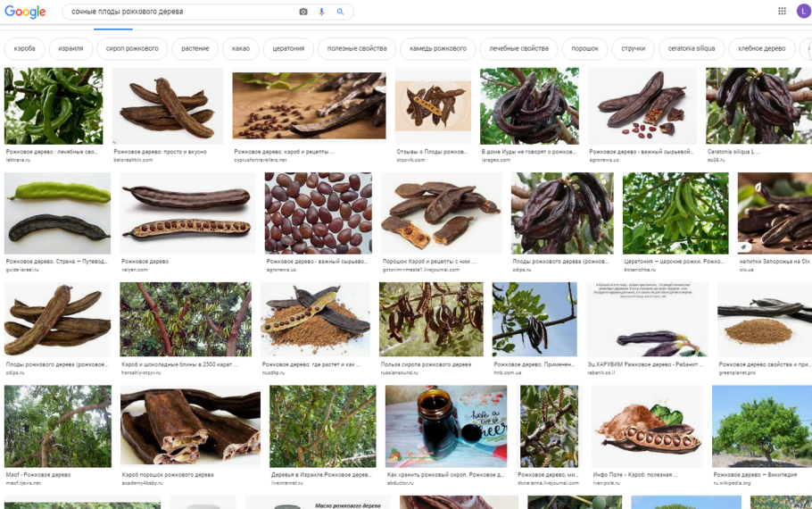The width and height of the screenshot is (812, 509).
Task: Select the 'кэроба' filter chip
Action: [x=25, y=48]
